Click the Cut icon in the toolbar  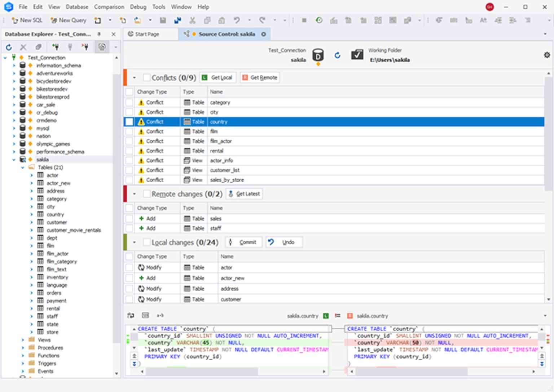click(x=193, y=21)
